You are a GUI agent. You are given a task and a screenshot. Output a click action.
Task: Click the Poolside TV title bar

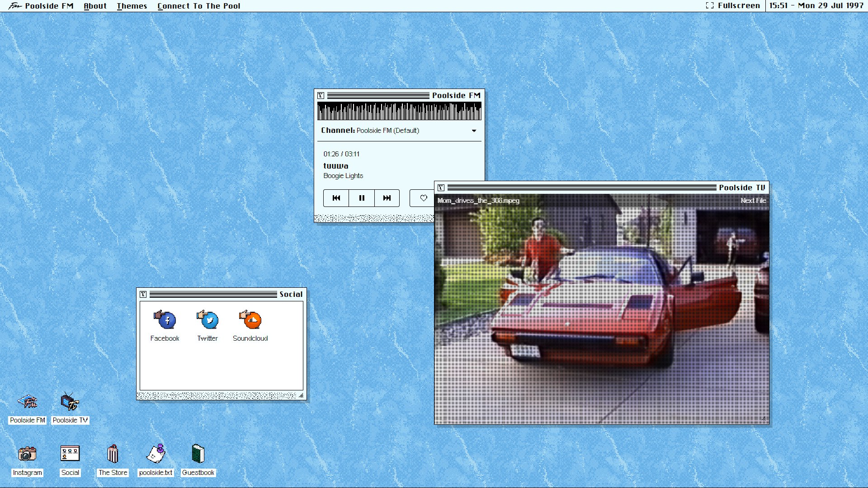[x=602, y=188]
